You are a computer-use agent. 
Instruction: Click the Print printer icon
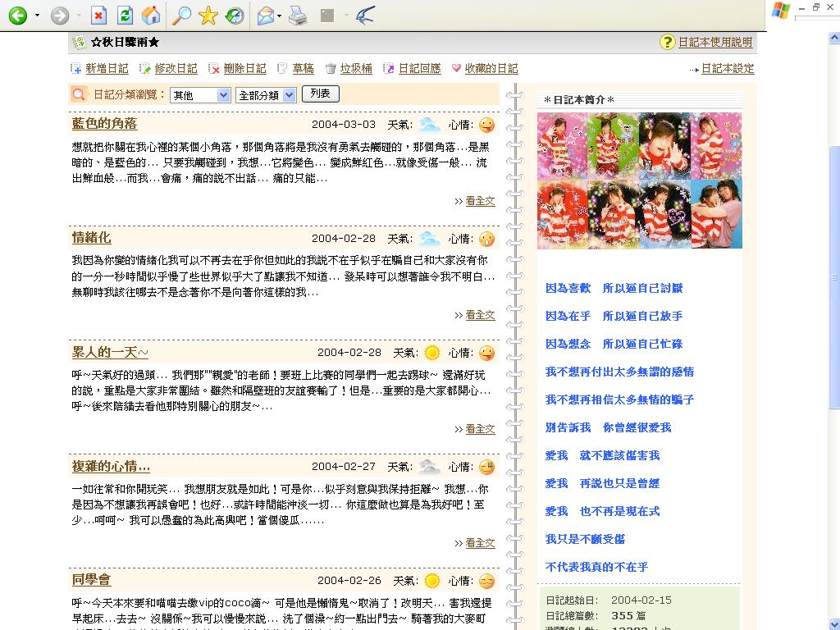point(299,15)
